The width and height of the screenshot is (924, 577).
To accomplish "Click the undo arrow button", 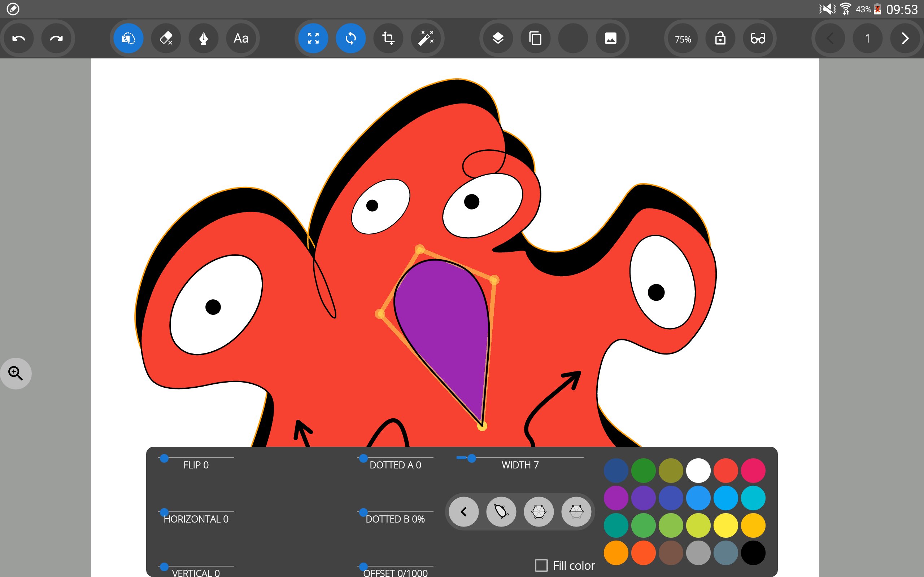I will [19, 39].
